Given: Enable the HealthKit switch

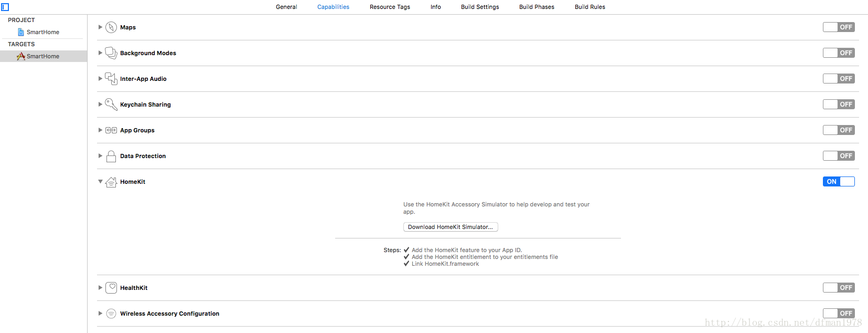Looking at the screenshot, I should pos(839,288).
